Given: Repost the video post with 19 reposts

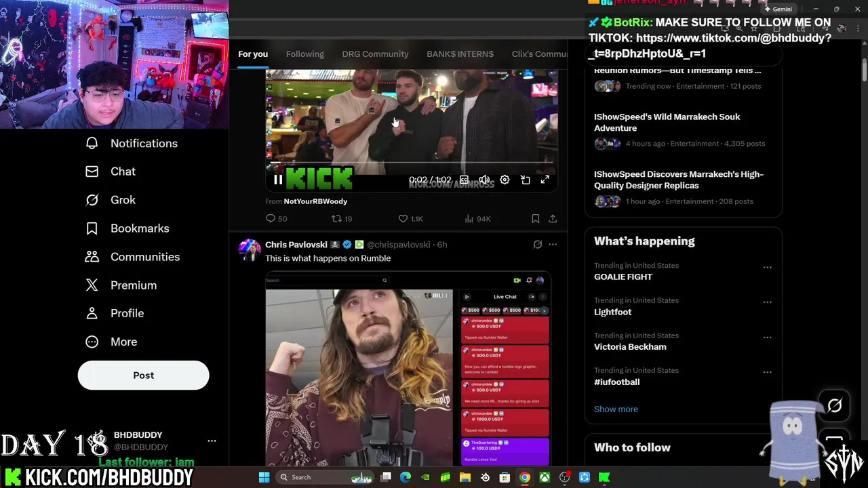Looking at the screenshot, I should (341, 219).
